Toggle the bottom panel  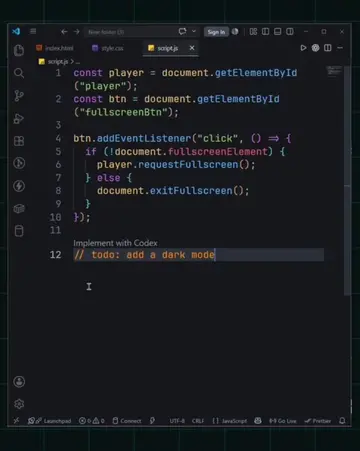click(278, 32)
